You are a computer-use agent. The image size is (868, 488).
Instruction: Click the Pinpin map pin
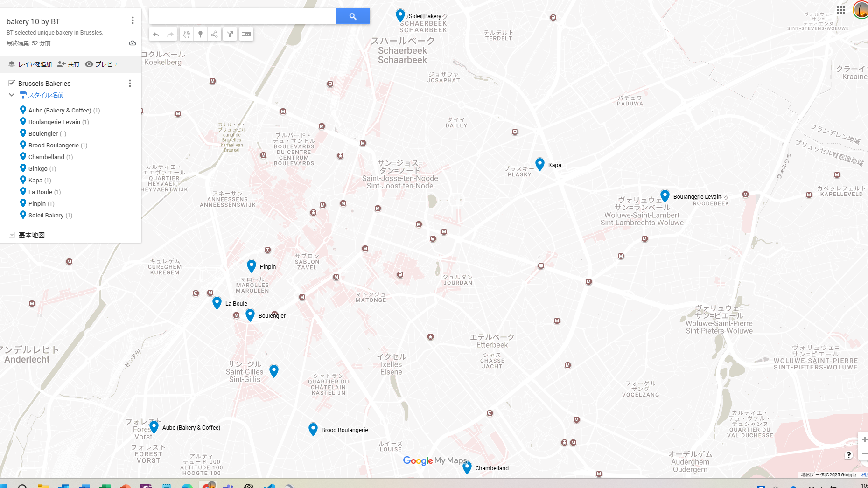click(x=252, y=266)
